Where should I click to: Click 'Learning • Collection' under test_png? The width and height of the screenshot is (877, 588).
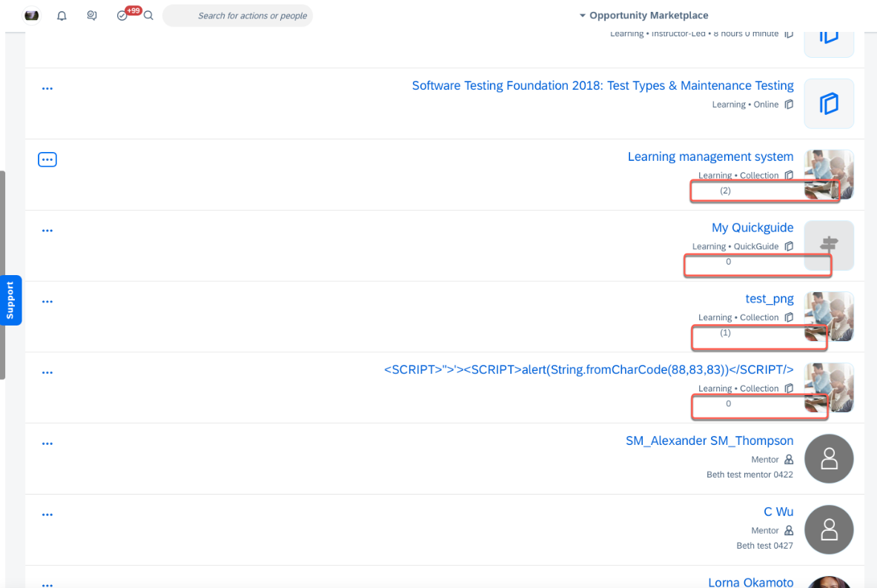pos(738,318)
